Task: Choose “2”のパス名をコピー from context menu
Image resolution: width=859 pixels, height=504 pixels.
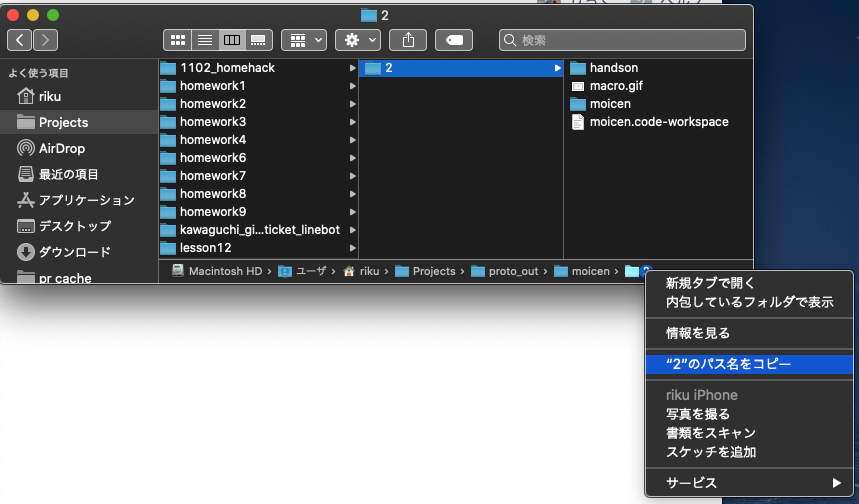Action: click(x=749, y=364)
